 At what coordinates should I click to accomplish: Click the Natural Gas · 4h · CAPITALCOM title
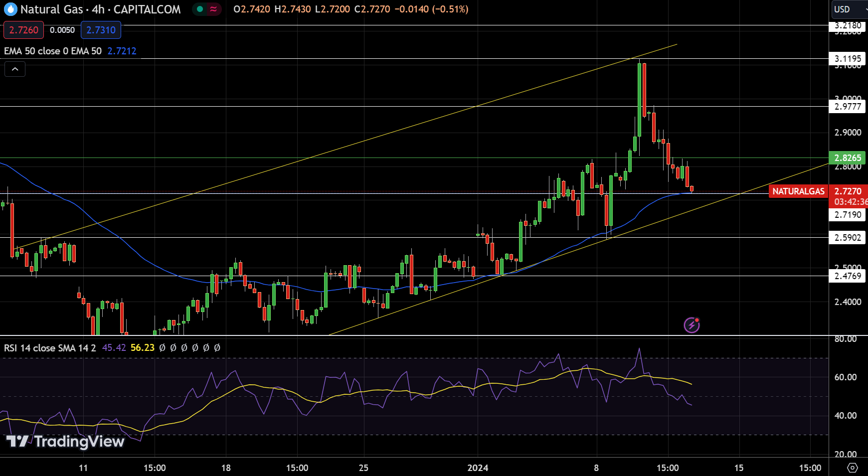100,9
